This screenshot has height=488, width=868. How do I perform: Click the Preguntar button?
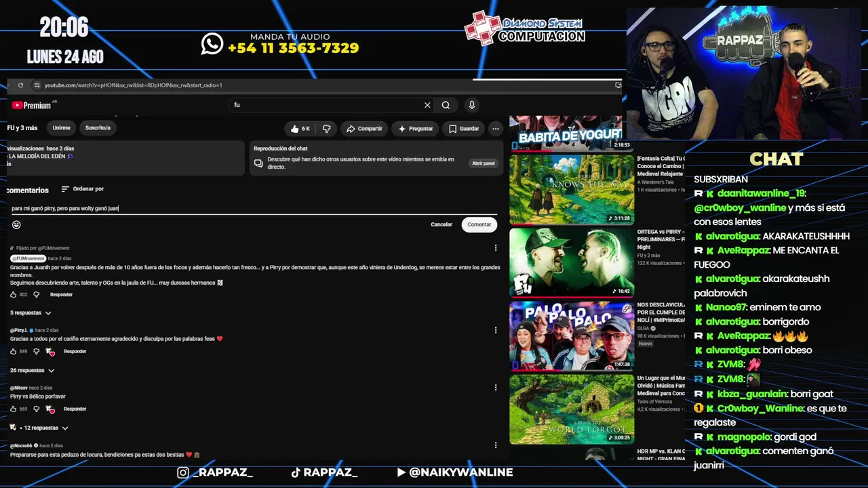[415, 129]
